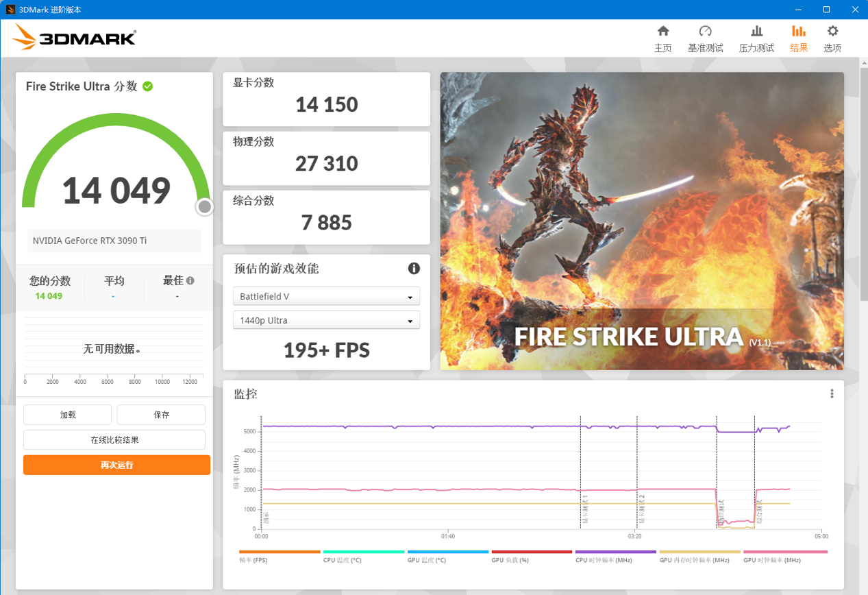Image resolution: width=868 pixels, height=595 pixels.
Task: Open the 压力测试 stress test tab
Action: pos(756,38)
